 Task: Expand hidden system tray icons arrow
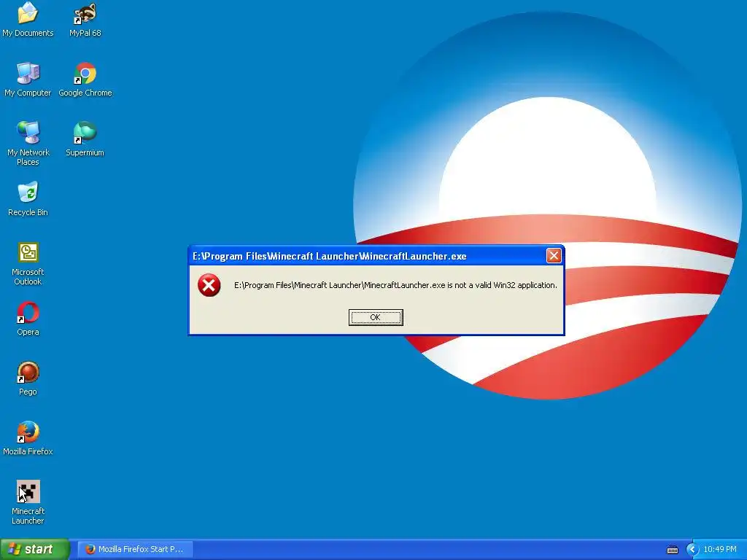coord(692,550)
